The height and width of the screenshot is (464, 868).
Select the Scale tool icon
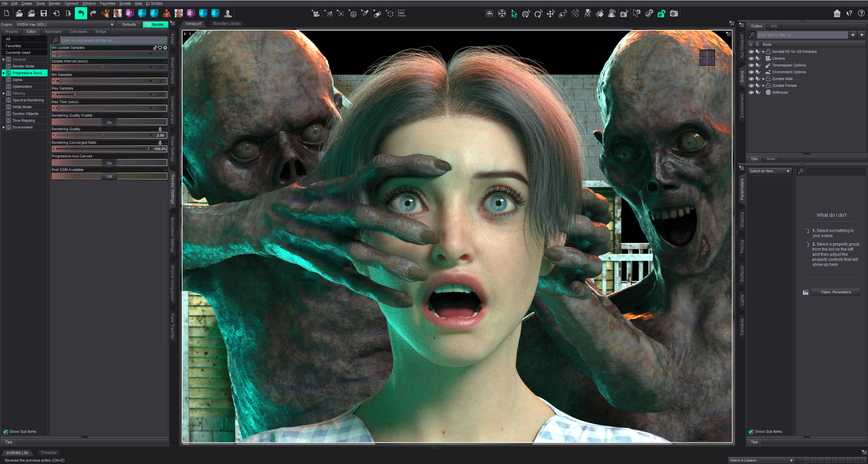click(x=563, y=14)
